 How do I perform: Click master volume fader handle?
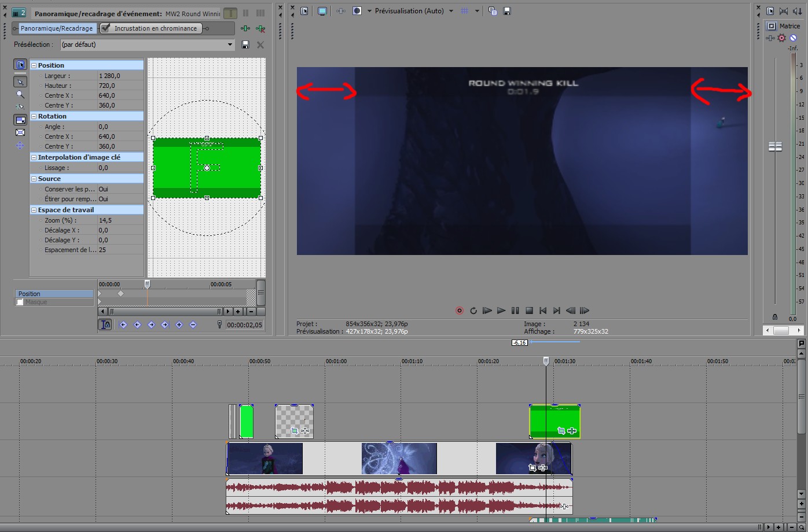(x=775, y=147)
